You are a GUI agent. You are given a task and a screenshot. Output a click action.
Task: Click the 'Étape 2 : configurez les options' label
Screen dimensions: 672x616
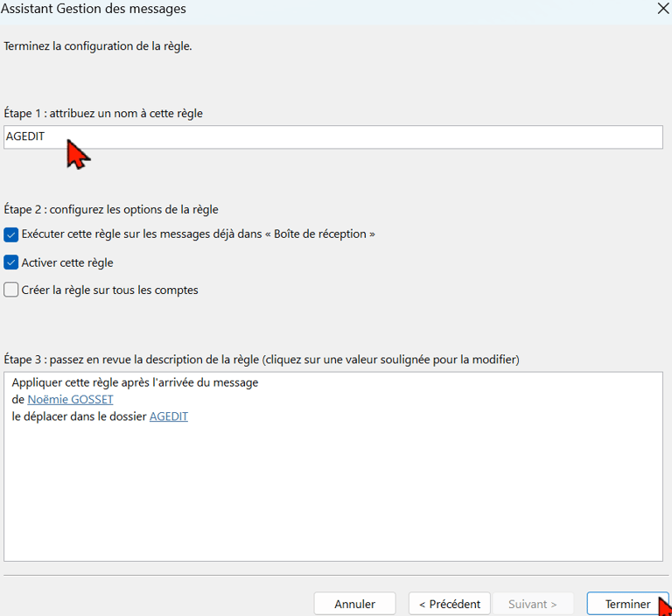[111, 210]
